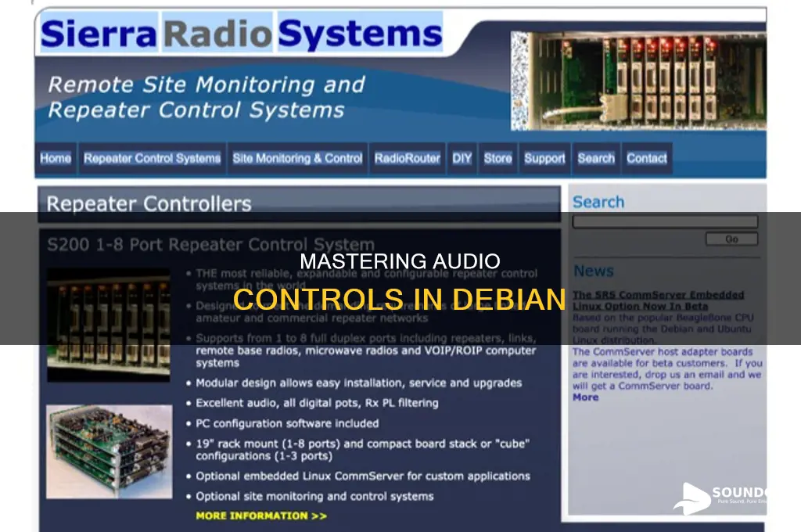Click the Go search button

coord(731,239)
